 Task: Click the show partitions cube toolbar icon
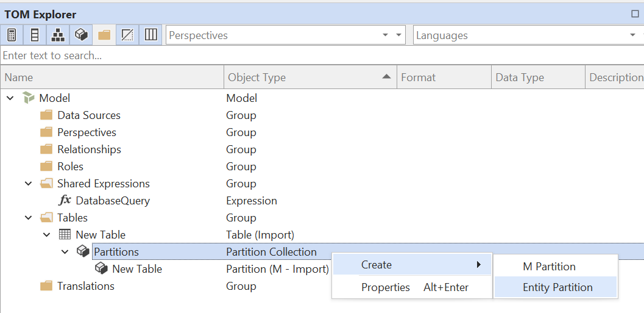[81, 35]
